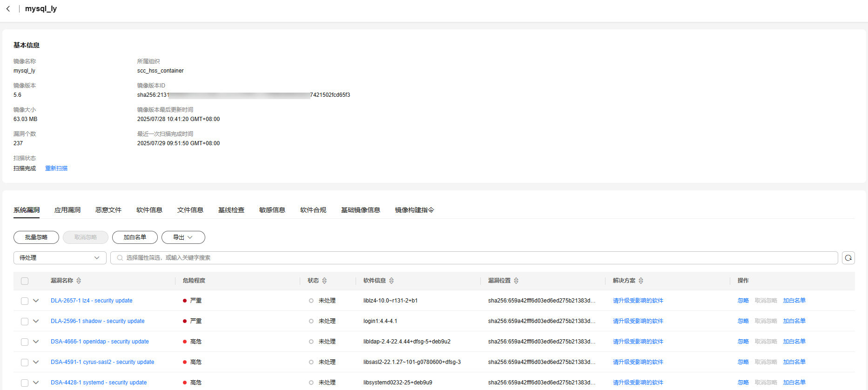This screenshot has height=390, width=868.
Task: Expand the DLA-2596-1 shadow row details
Action: pyautogui.click(x=36, y=321)
